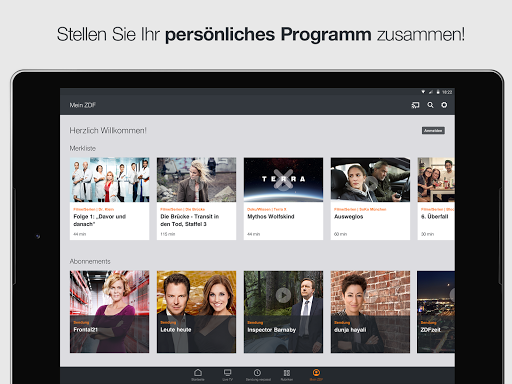This screenshot has width=512, height=384.
Task: Select Die Brücke Transit in den Tod
Action: point(196,199)
